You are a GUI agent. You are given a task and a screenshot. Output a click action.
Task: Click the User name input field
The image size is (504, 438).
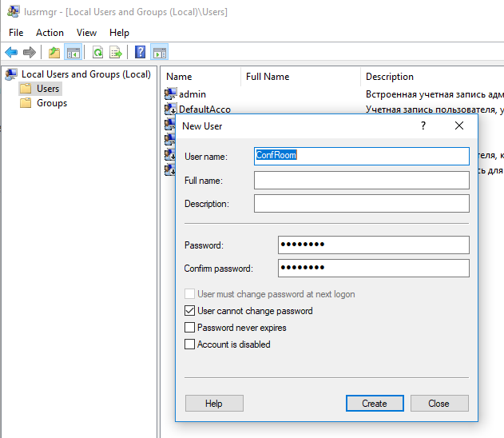coord(362,157)
